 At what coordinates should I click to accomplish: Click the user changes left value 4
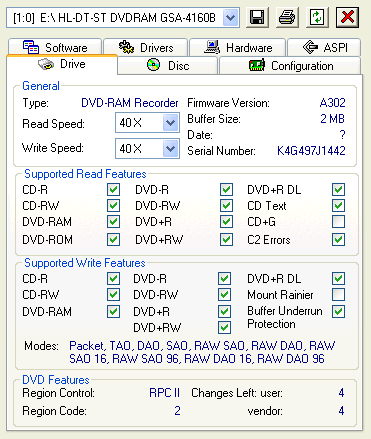341,393
